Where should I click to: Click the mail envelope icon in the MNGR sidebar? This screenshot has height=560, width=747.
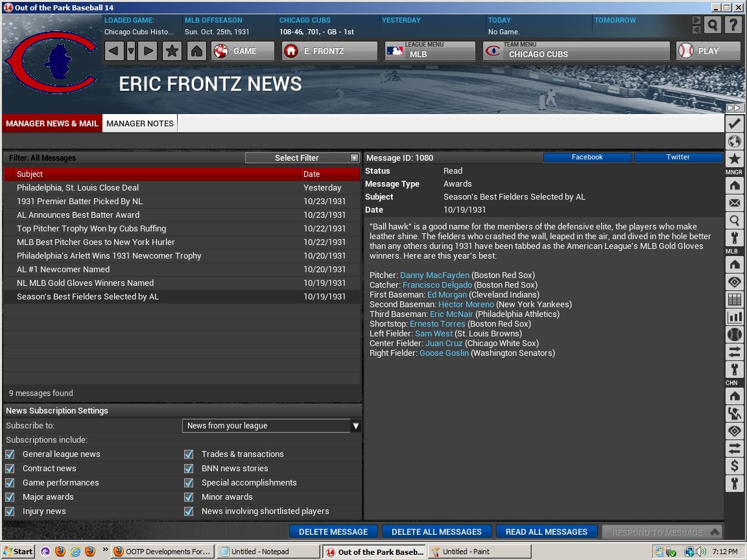coord(734,204)
